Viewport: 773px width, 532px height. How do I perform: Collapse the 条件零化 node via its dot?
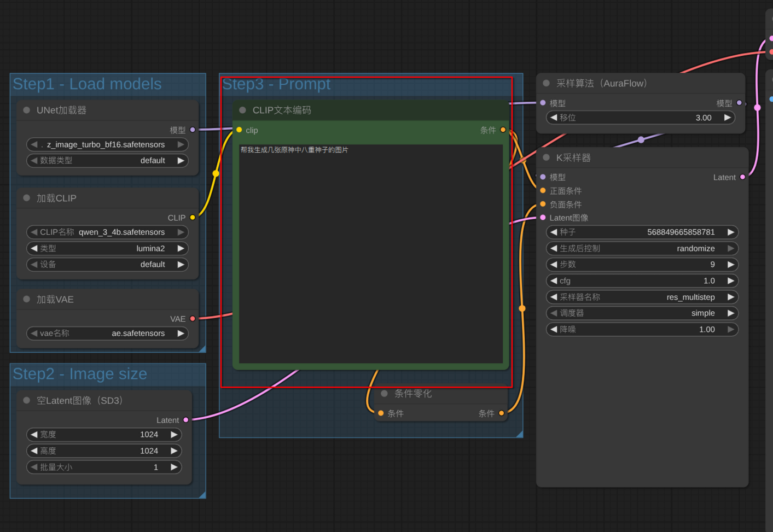click(x=384, y=394)
